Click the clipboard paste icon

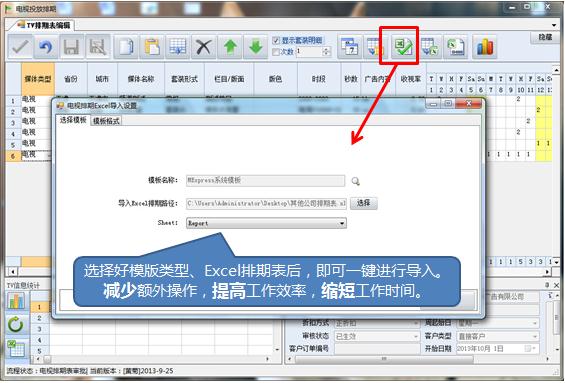pos(152,47)
